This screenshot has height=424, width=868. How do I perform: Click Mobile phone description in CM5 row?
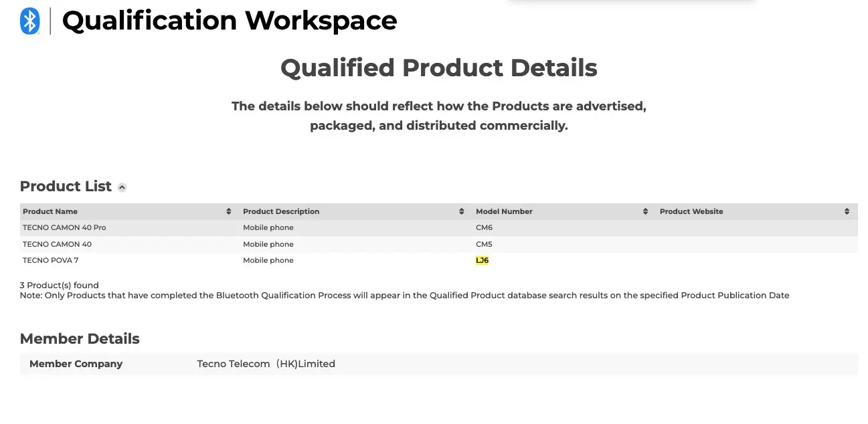[268, 244]
